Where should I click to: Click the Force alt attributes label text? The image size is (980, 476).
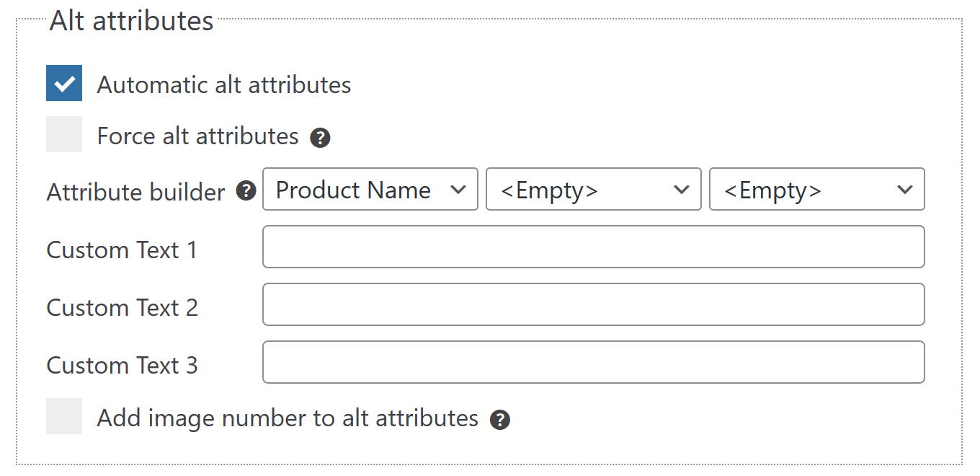pos(197,136)
